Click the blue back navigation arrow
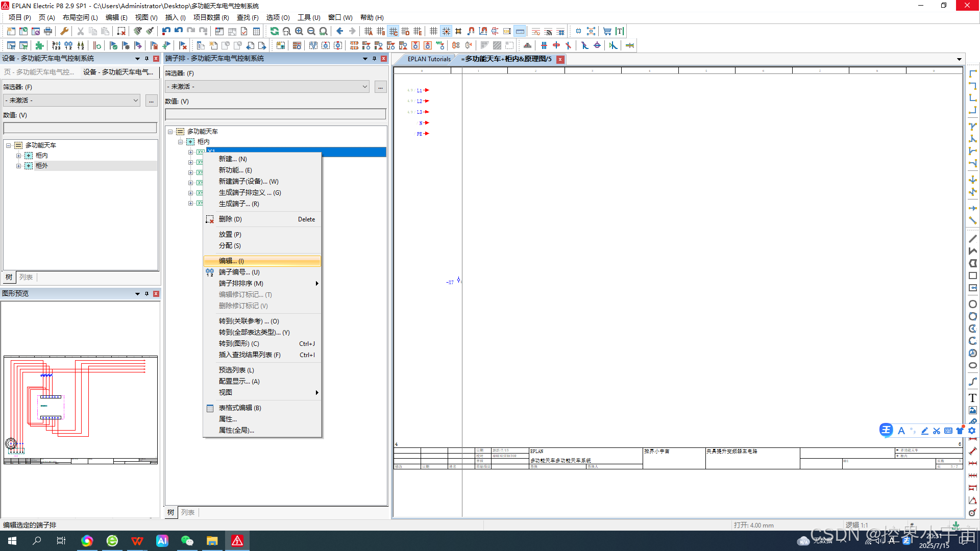This screenshot has height=551, width=980. [339, 31]
